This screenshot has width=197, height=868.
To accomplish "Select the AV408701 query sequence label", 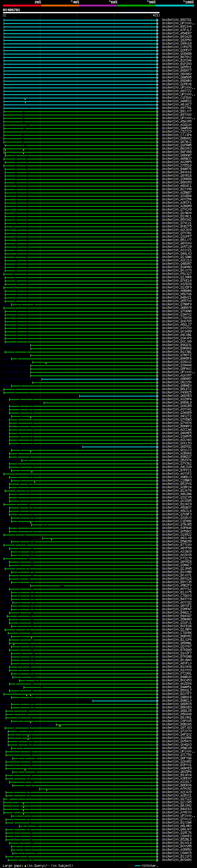I will 11,10.
